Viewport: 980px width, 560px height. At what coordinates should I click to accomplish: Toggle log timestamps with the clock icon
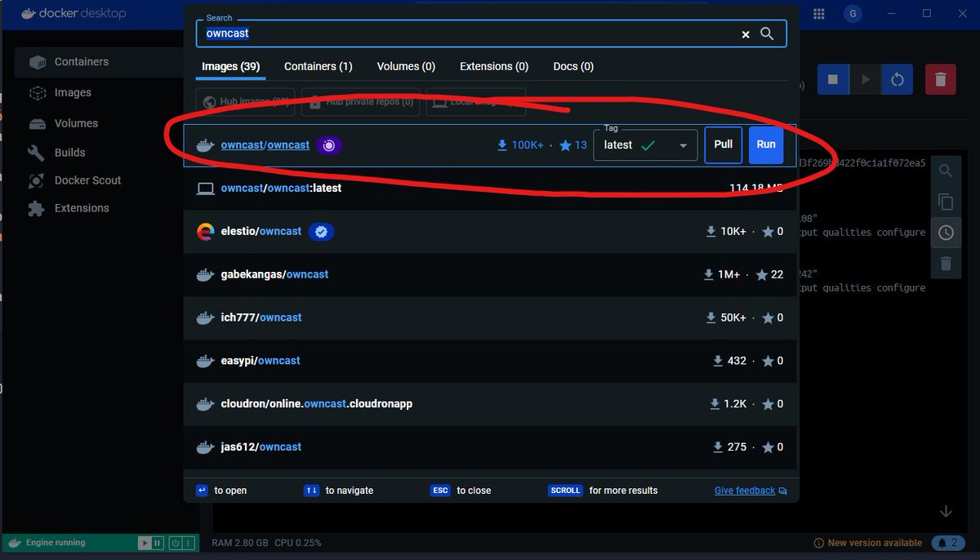[x=946, y=233]
